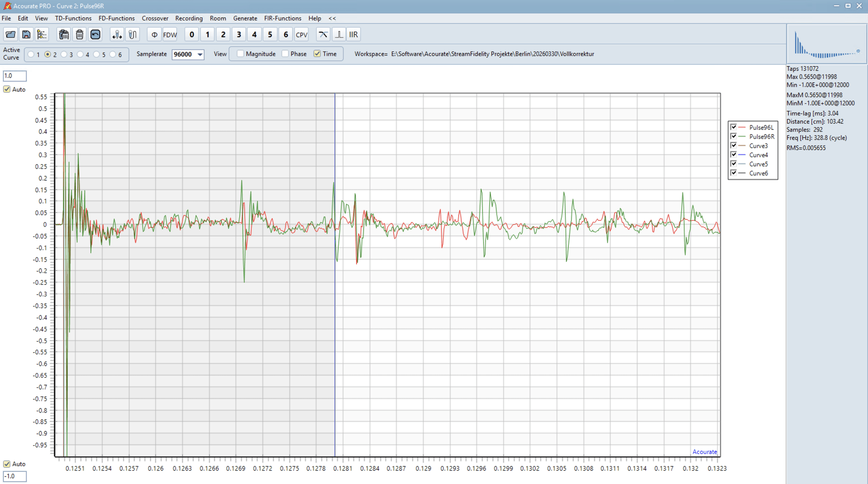Open the Samplerate dropdown arrow

(200, 54)
